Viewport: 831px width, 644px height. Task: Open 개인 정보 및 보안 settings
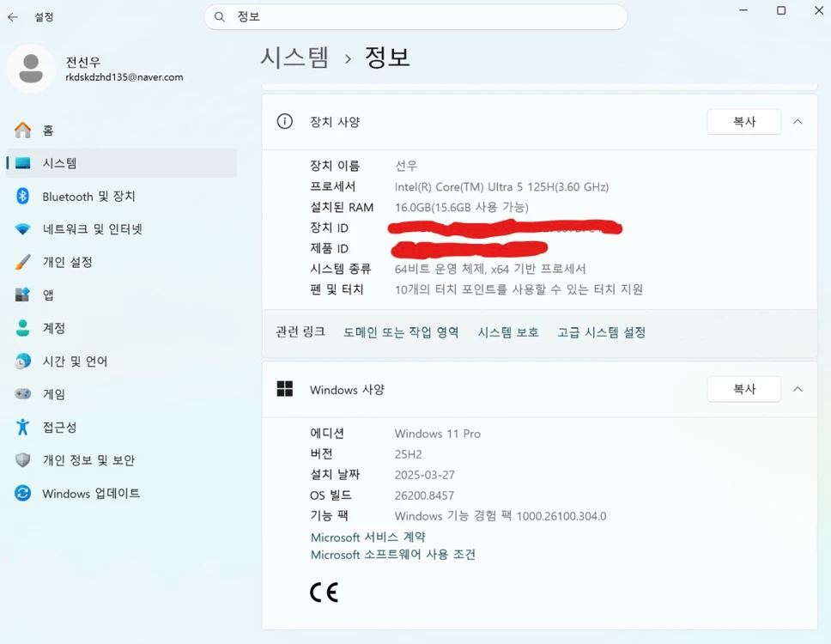point(121,460)
